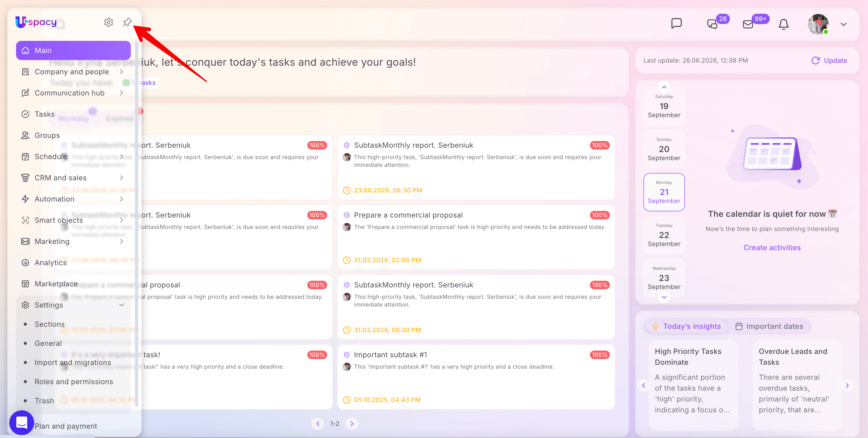
Task: Show next insight card
Action: (x=847, y=386)
